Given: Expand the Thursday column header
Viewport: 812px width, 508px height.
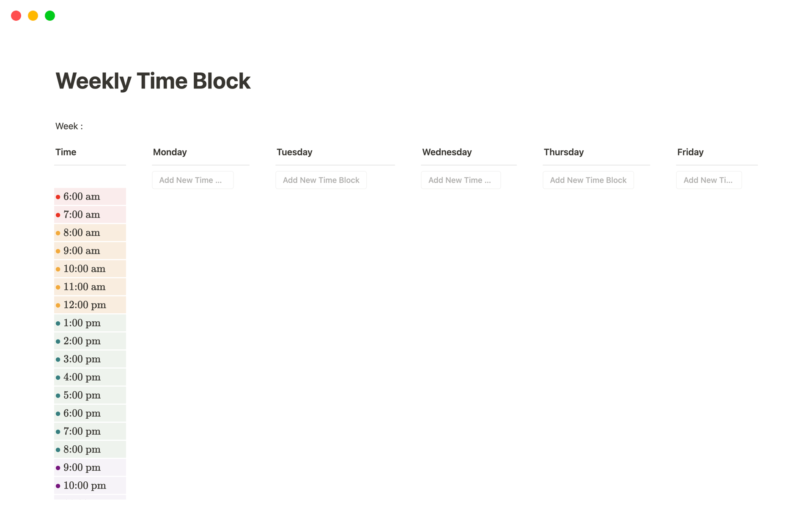Looking at the screenshot, I should click(563, 151).
